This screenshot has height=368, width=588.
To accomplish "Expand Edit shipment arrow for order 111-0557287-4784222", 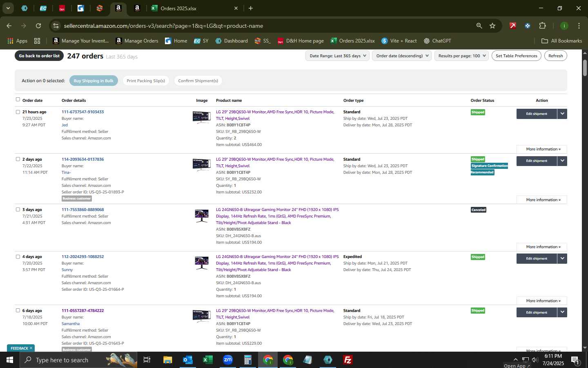I will [x=562, y=312].
